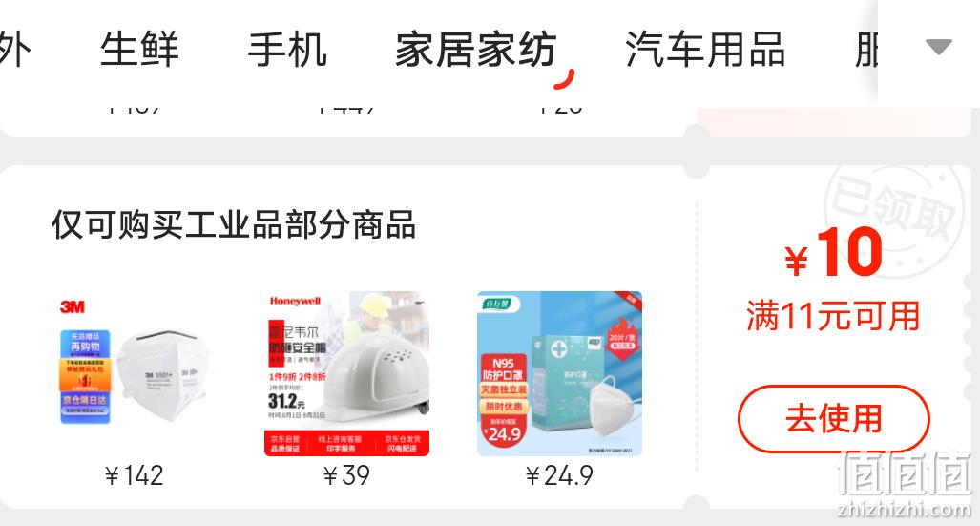980x526 pixels.
Task: Click the 满11元可用 condition text
Action: click(x=834, y=315)
